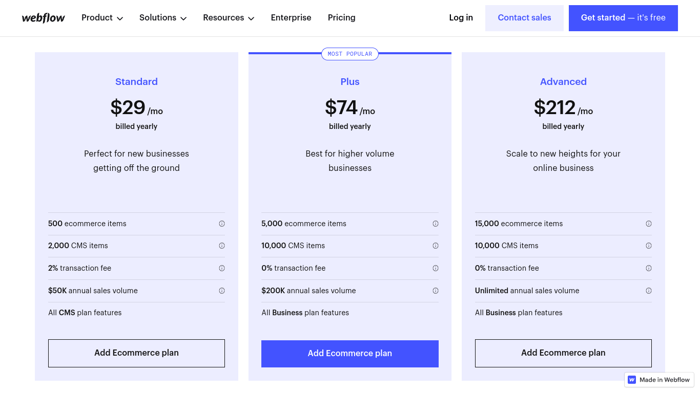Expand the Resources menu
Screen dimensions: 700x393
(229, 18)
